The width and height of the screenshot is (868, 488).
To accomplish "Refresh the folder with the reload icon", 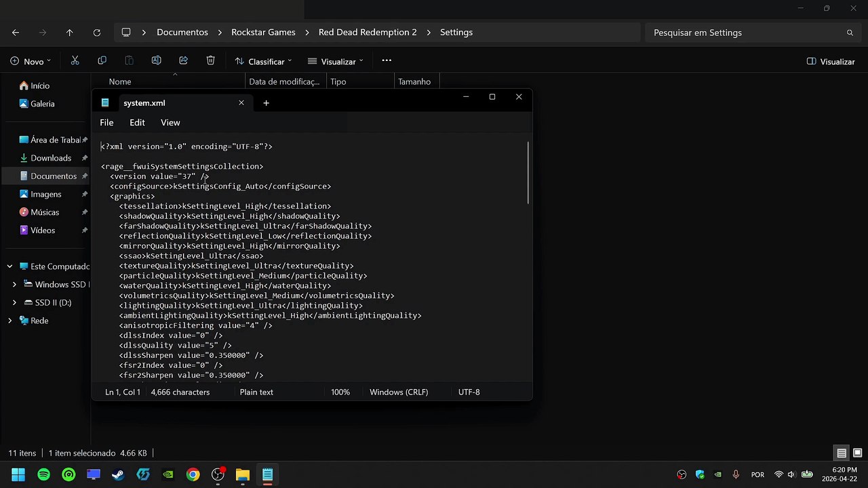I will click(x=96, y=33).
